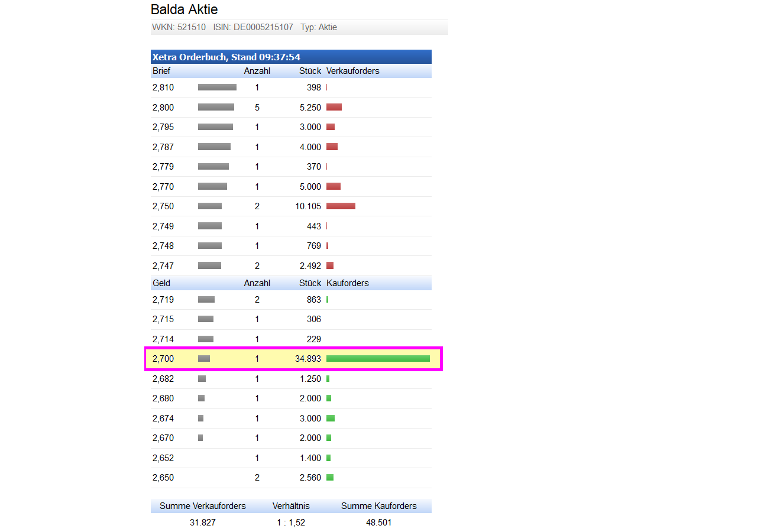Select the WKN: 521510 text
The height and width of the screenshot is (532, 764).
click(x=179, y=27)
